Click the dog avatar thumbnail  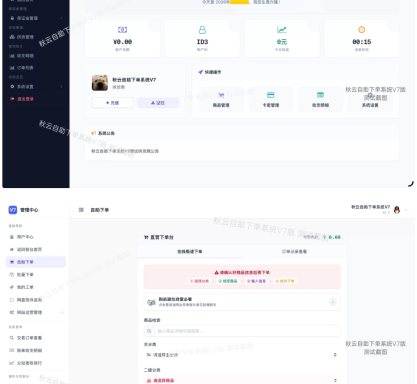(100, 83)
